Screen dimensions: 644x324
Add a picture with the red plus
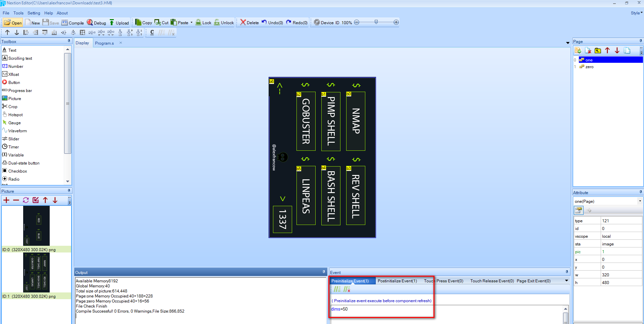6,200
